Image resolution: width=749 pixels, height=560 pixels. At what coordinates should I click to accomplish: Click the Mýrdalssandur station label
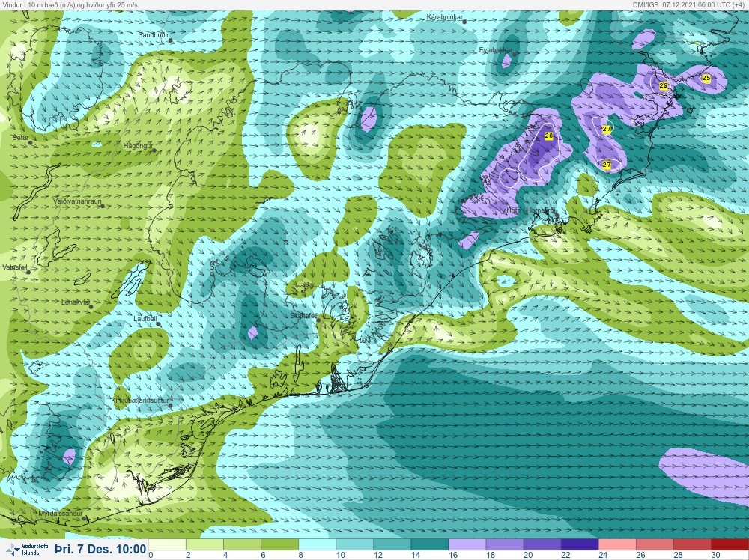[x=60, y=514]
